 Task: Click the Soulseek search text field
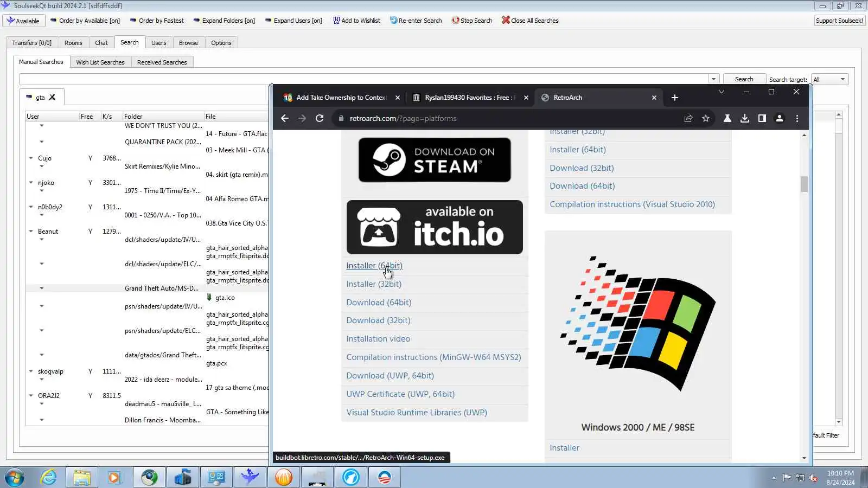[x=364, y=79]
